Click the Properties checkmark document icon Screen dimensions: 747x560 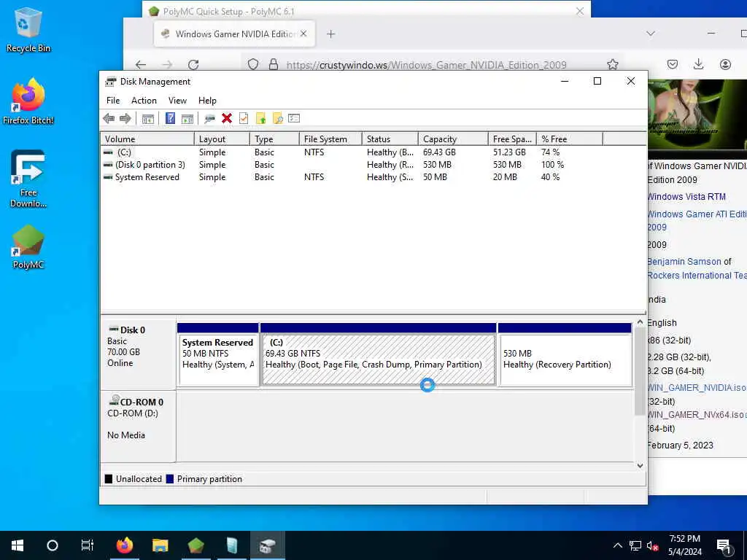point(244,119)
